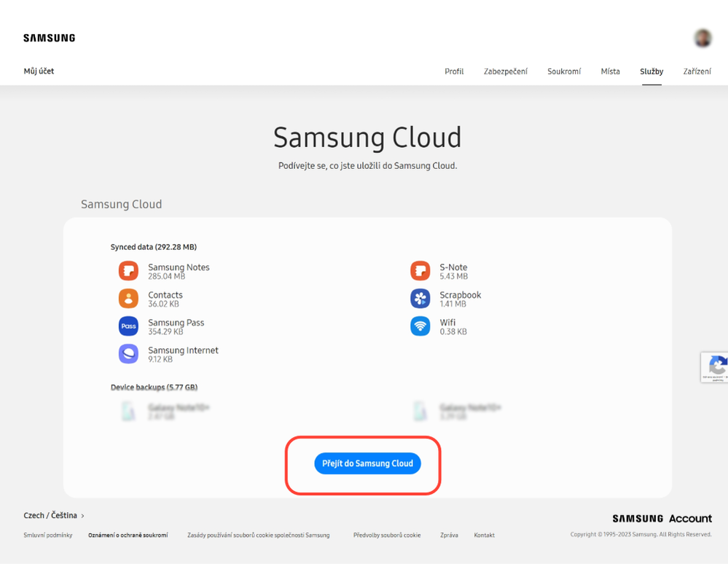Click Přejít do Samsung Cloud button

pyautogui.click(x=367, y=463)
